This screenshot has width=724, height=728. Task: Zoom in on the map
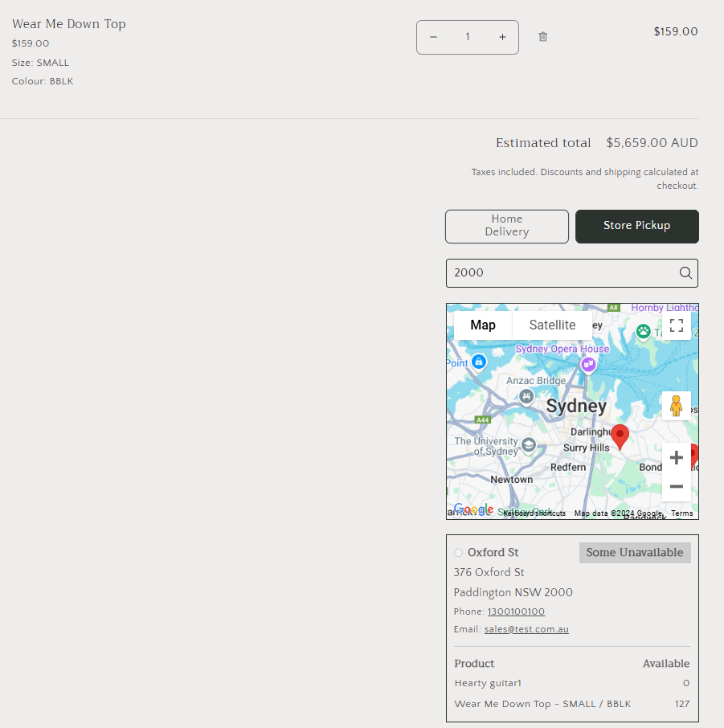676,458
